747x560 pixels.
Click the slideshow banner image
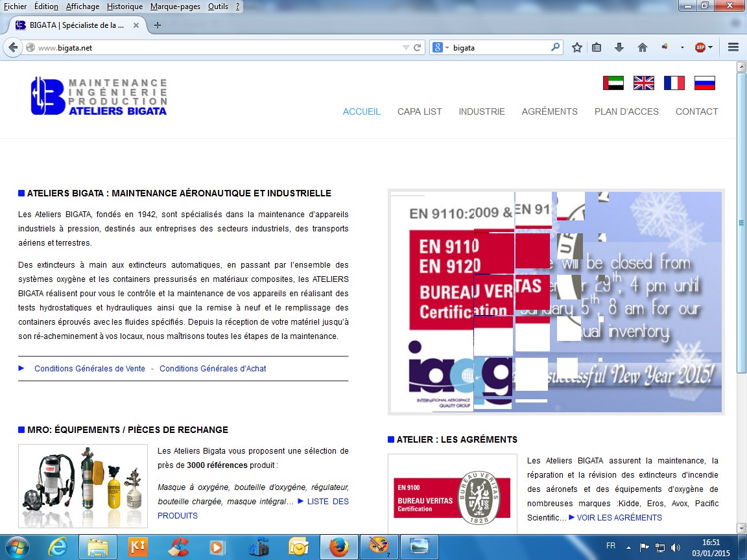click(556, 302)
